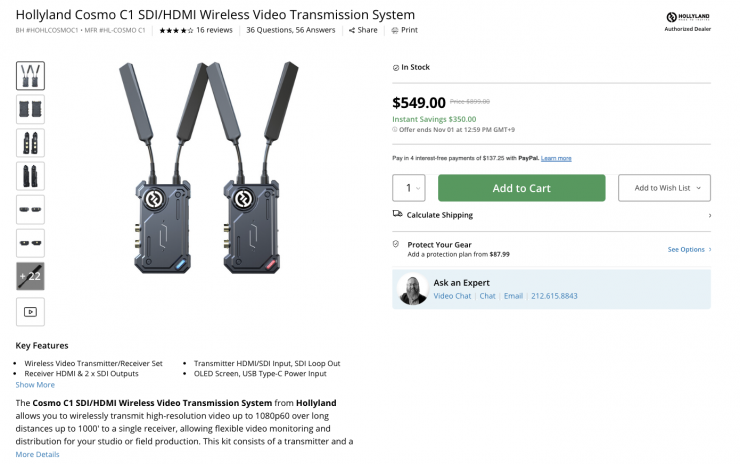Expand Show More key features

[x=35, y=385]
